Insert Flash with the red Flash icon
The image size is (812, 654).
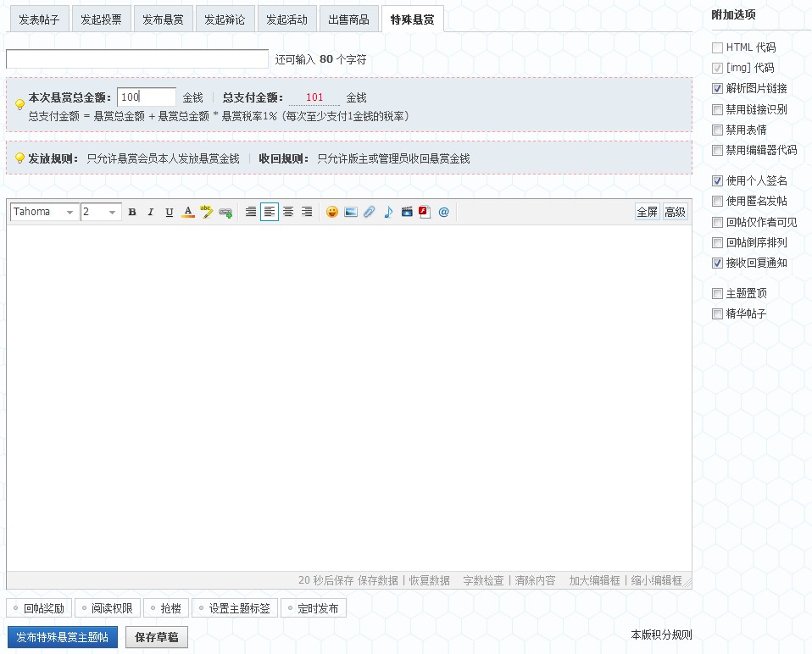point(425,212)
